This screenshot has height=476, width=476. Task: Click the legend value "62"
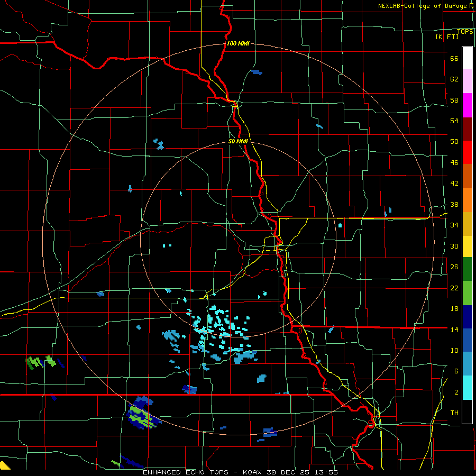click(x=454, y=79)
